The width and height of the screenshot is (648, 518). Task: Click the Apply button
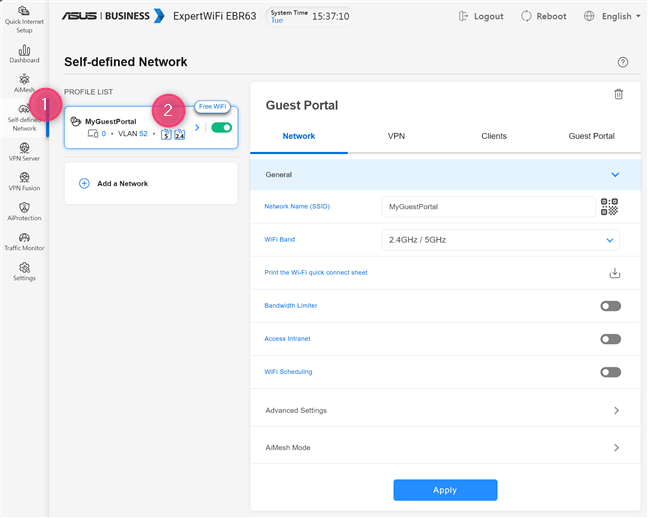(x=445, y=490)
